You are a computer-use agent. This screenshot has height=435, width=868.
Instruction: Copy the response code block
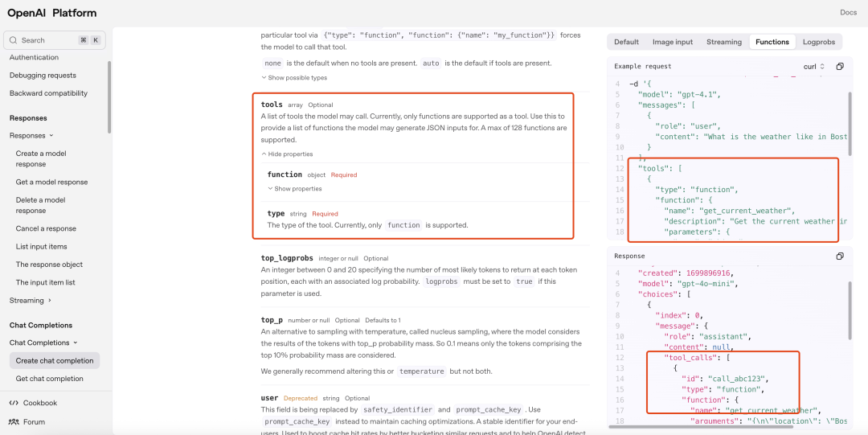tap(840, 256)
